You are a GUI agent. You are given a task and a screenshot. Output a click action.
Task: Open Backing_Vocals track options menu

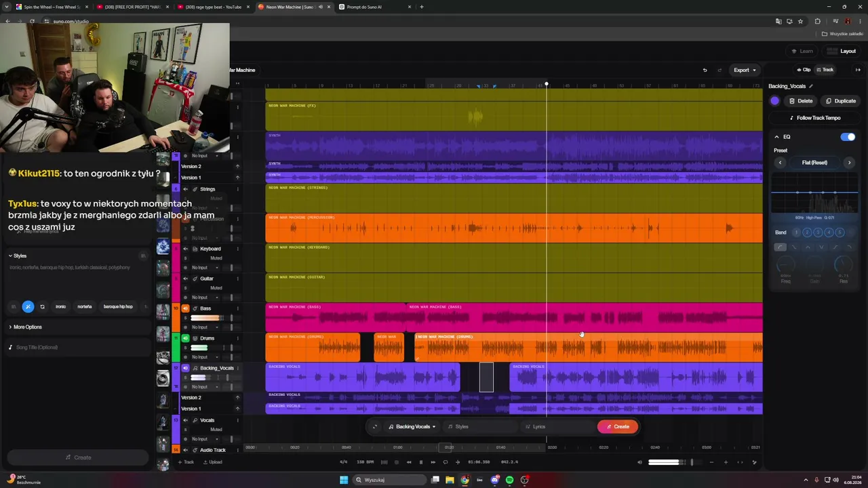pos(237,368)
